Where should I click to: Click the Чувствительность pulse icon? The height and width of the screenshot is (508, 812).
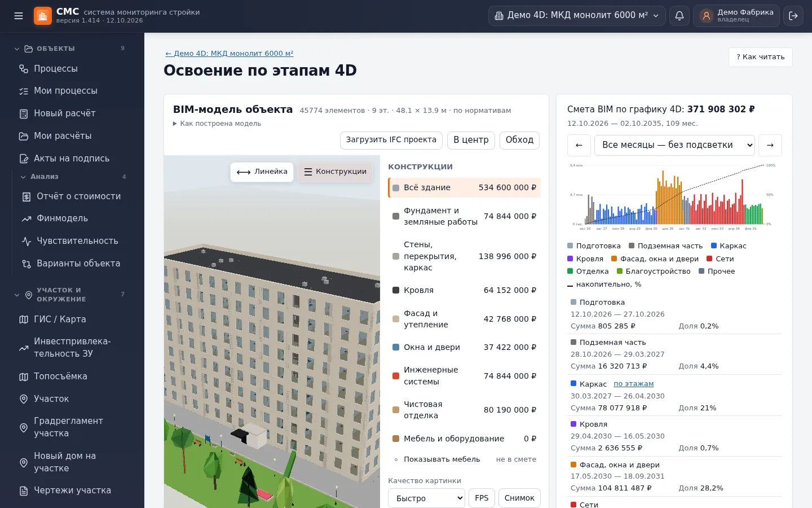(27, 241)
